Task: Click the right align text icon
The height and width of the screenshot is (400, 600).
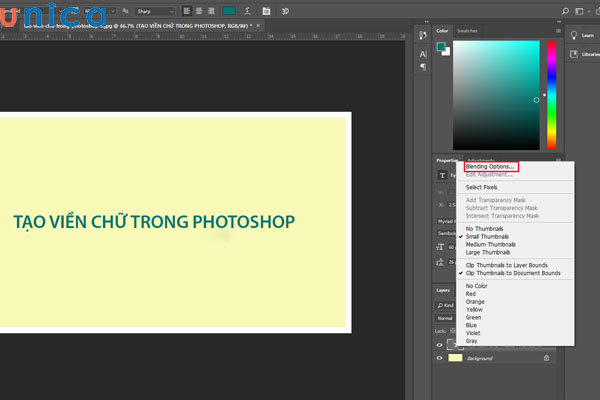Action: point(211,11)
